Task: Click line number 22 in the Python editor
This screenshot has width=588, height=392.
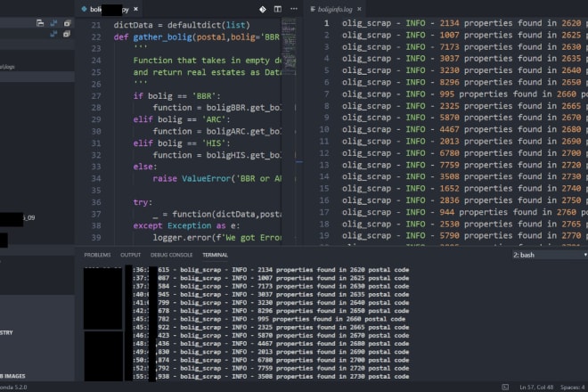Action: 96,37
